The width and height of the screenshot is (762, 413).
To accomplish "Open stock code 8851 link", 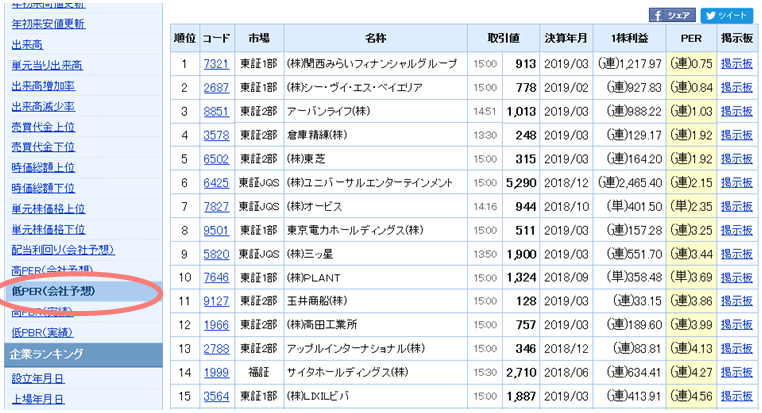I will click(x=216, y=111).
